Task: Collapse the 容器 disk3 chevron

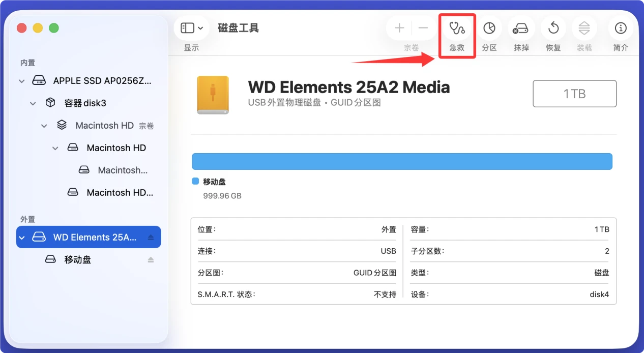Action: [33, 103]
